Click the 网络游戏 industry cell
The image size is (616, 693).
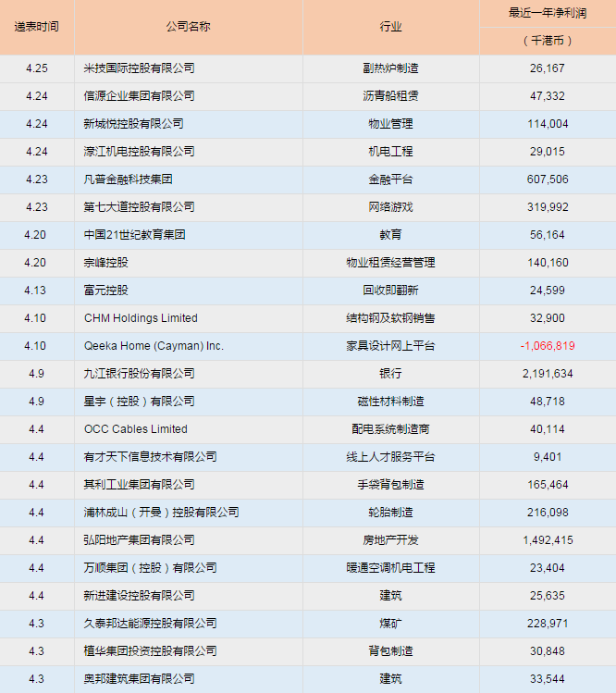point(390,207)
